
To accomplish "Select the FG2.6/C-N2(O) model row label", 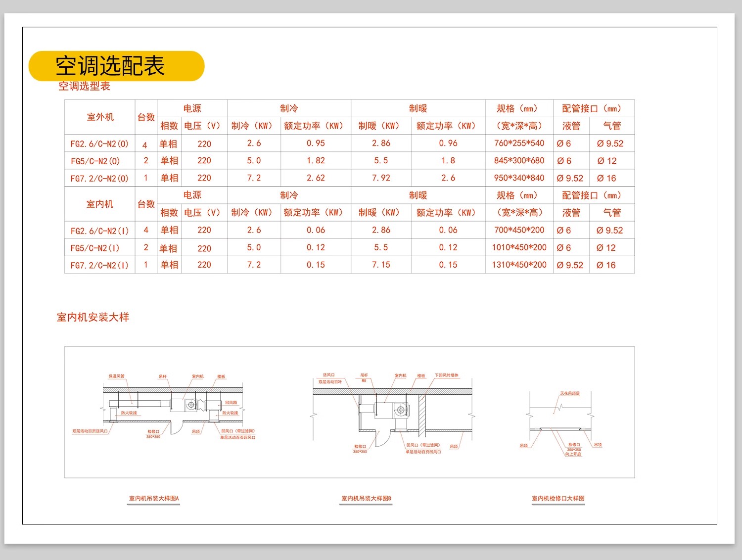I will (99, 144).
